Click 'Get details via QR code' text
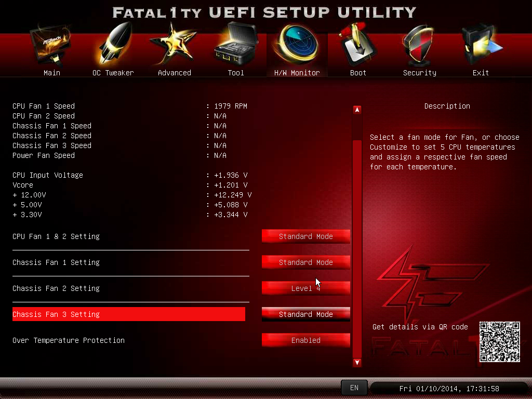 (420, 327)
